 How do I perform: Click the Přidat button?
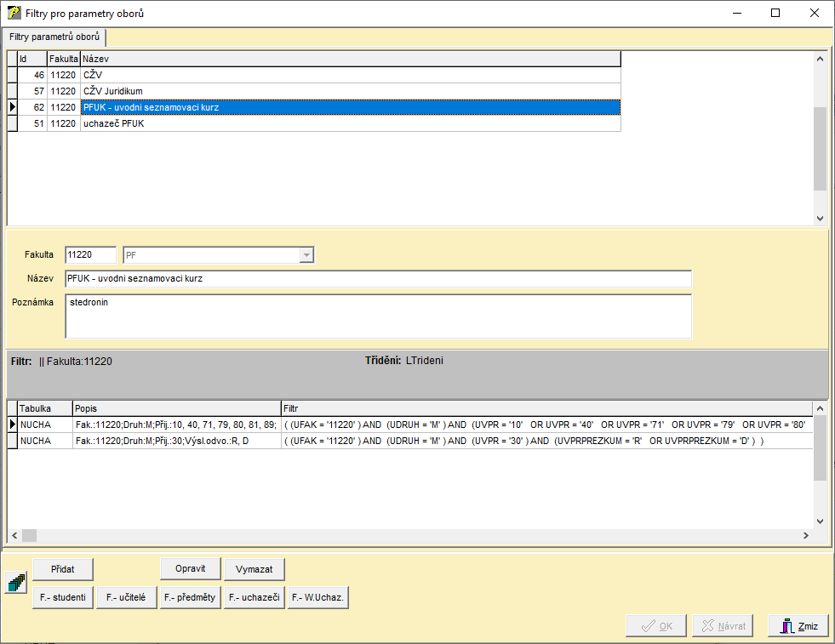tap(63, 568)
